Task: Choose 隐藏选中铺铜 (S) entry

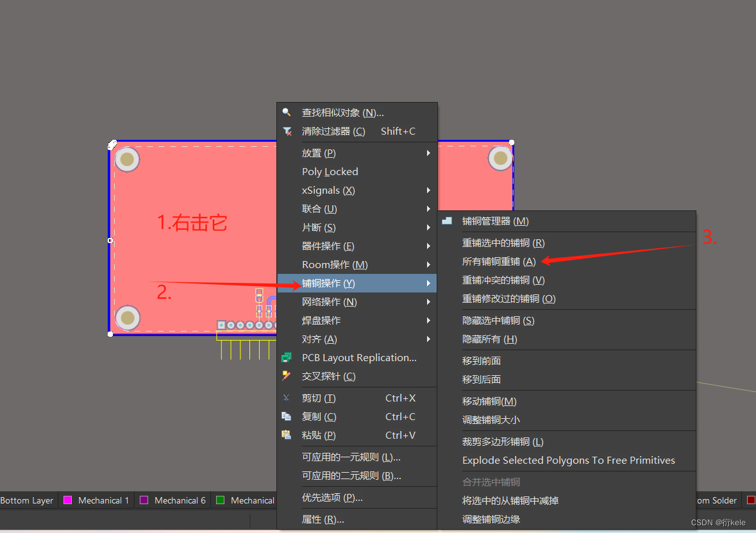Action: point(567,320)
